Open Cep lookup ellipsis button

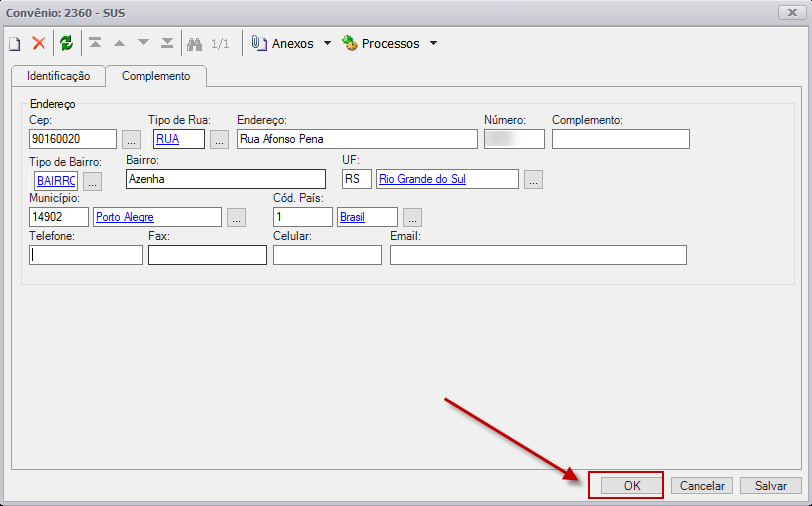coord(132,139)
